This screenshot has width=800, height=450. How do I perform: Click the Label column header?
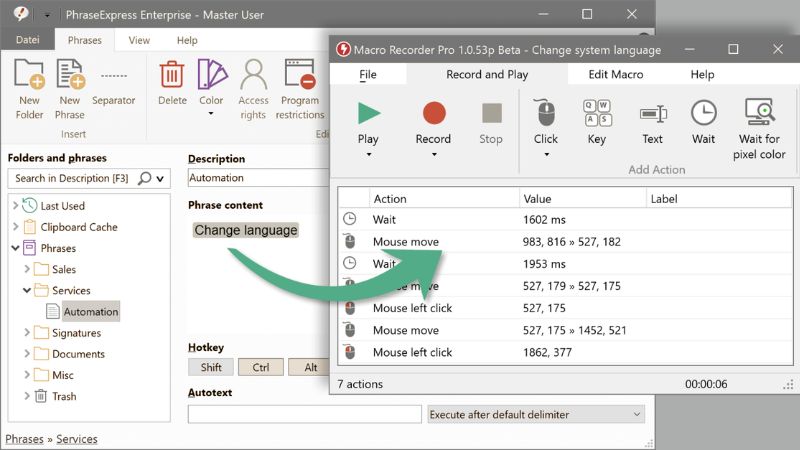click(719, 198)
